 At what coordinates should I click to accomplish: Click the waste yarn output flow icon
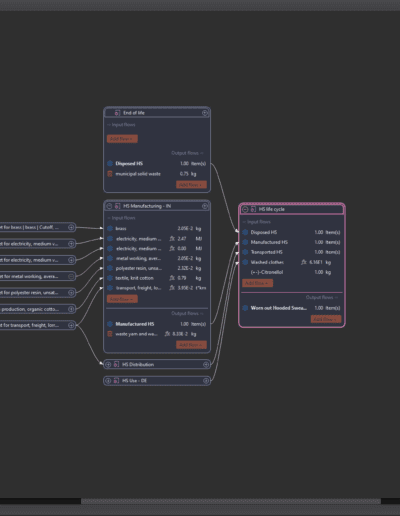110,334
